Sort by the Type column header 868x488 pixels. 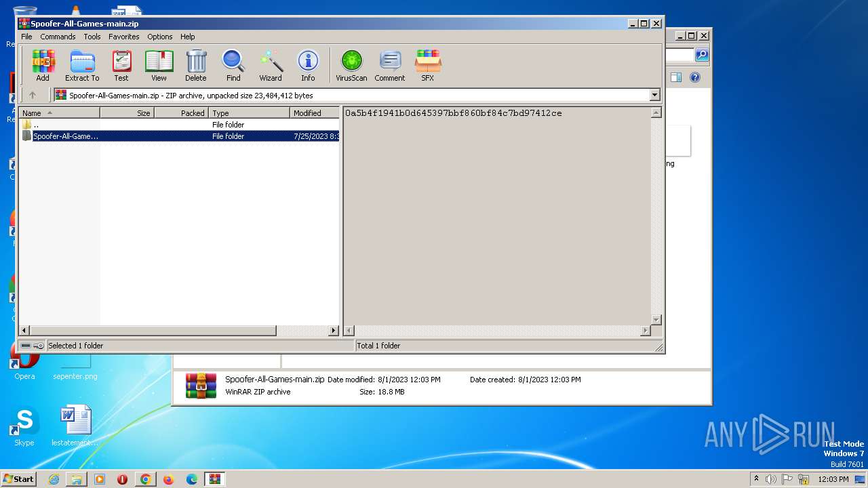(249, 113)
